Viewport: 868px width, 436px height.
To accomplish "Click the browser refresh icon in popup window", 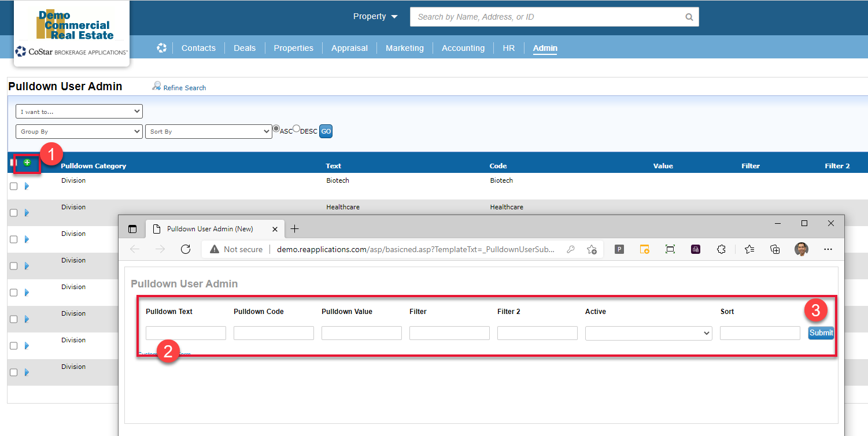I will [x=186, y=249].
